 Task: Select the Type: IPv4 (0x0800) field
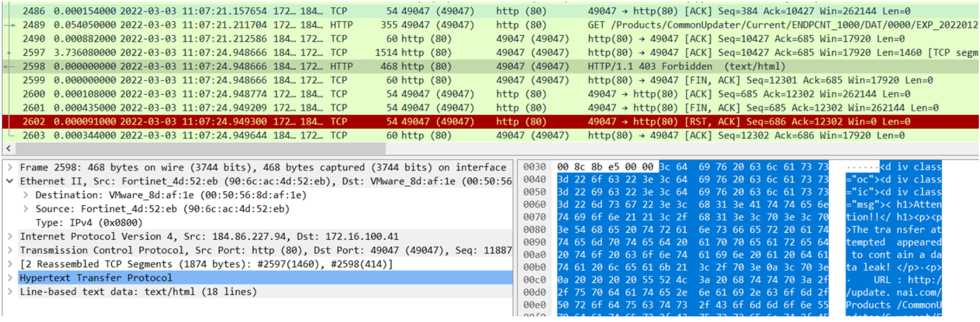[x=89, y=223]
